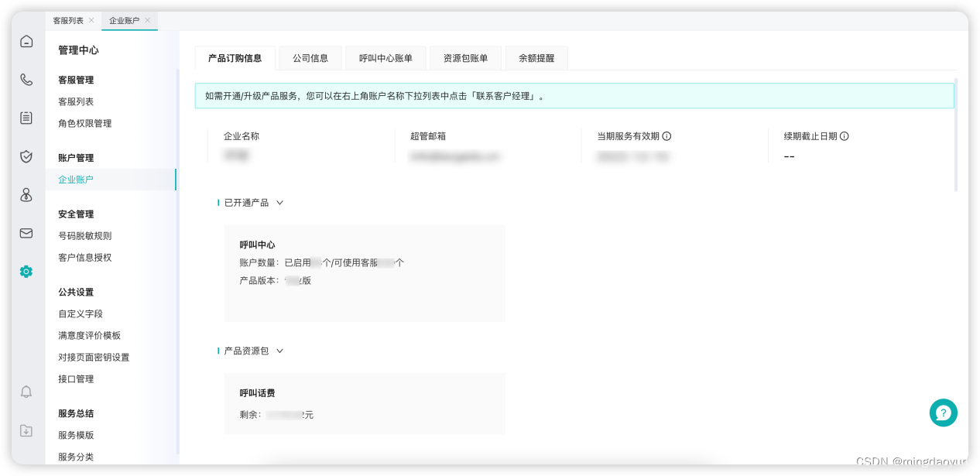Click the shield security icon in sidebar
Viewport: 980px width, 476px height.
click(26, 156)
